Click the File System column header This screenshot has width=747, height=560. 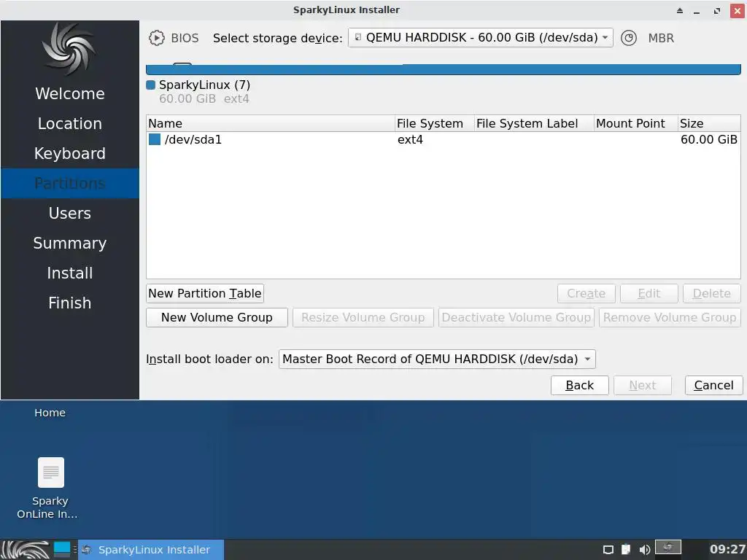click(435, 124)
